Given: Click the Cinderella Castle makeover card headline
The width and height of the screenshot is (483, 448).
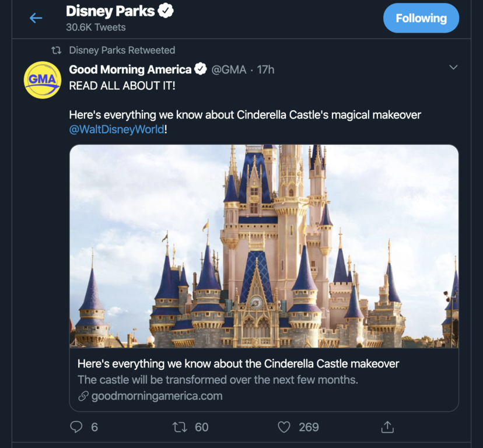Looking at the screenshot, I should [238, 363].
